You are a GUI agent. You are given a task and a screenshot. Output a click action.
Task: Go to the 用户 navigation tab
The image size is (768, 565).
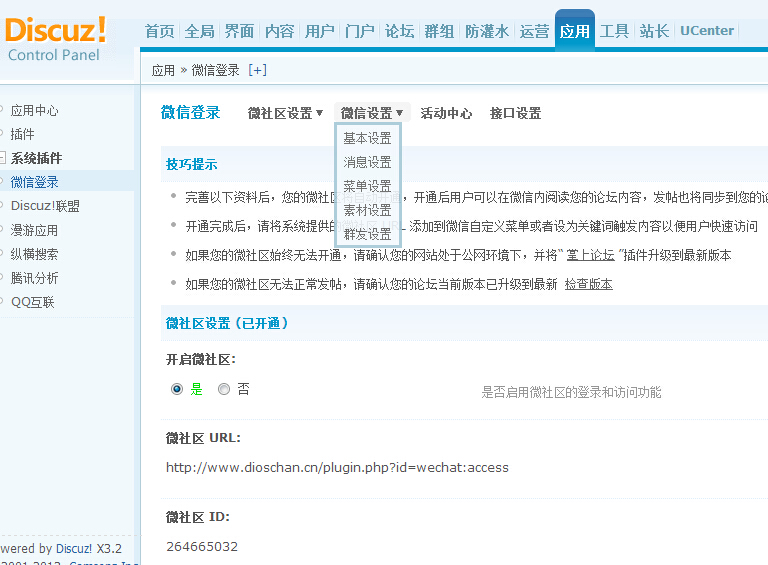pos(319,31)
